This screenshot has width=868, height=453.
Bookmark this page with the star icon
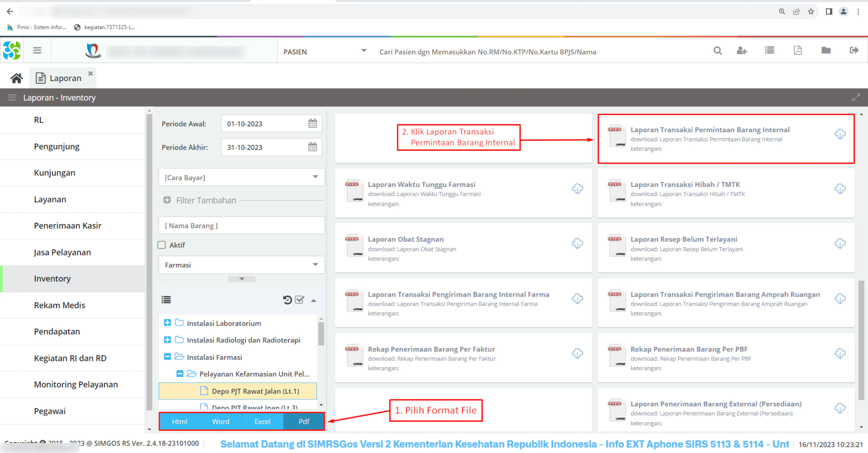811,11
